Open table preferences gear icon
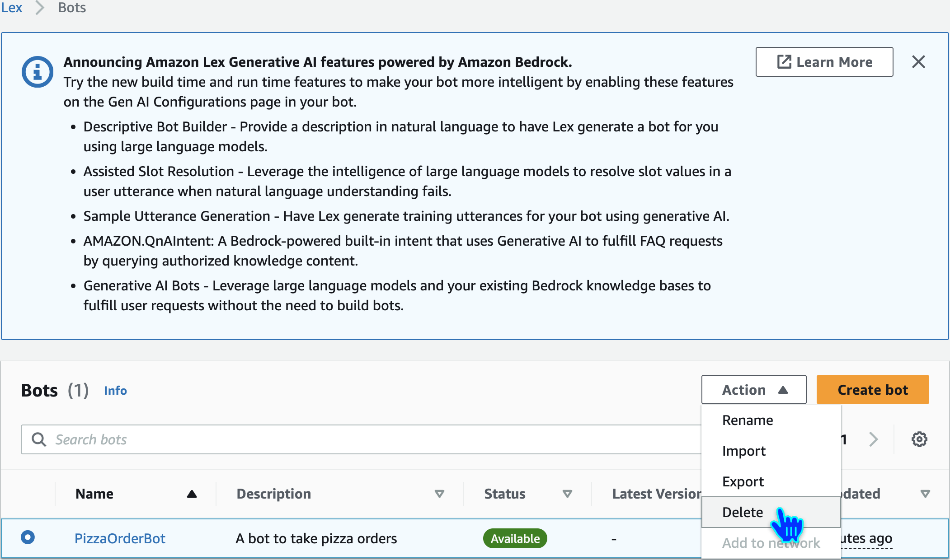Screen dimensions: 950x560 coord(919,439)
